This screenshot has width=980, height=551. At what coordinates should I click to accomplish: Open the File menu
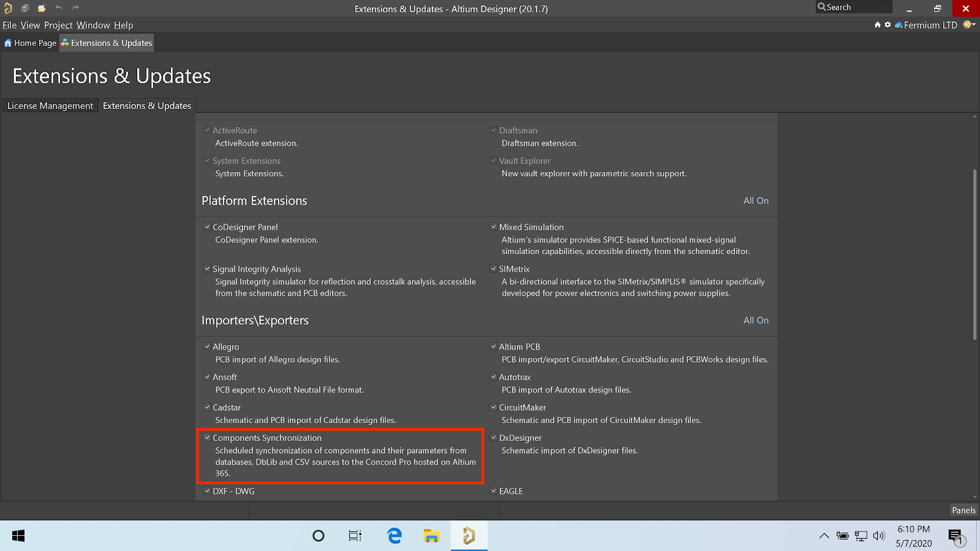(x=9, y=25)
